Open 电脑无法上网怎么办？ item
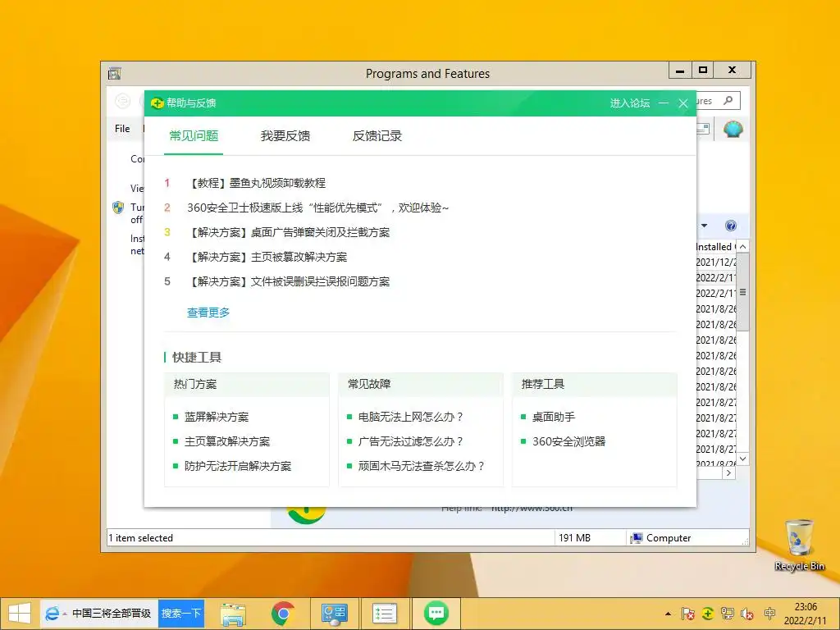The width and height of the screenshot is (840, 630). 410,417
